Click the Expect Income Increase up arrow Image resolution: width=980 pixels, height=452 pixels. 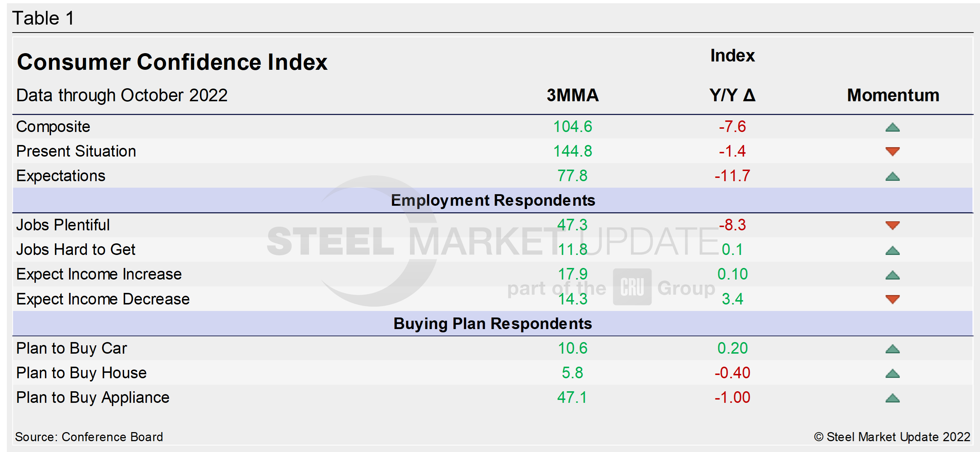[x=892, y=275]
